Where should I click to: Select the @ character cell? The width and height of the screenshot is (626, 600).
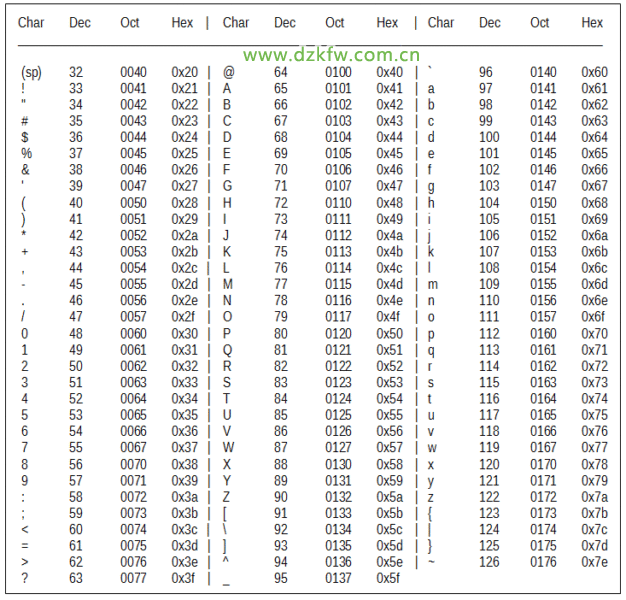tap(229, 72)
